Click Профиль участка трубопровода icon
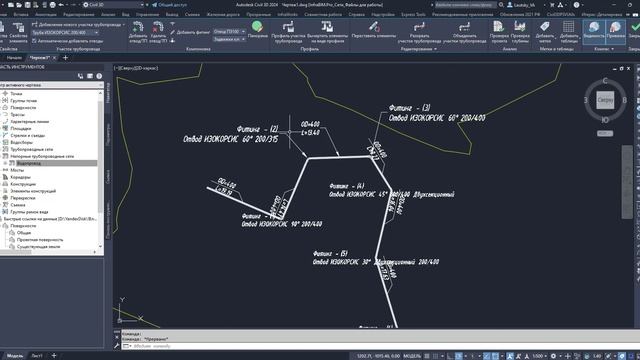The width and height of the screenshot is (640, 360). pos(288,27)
